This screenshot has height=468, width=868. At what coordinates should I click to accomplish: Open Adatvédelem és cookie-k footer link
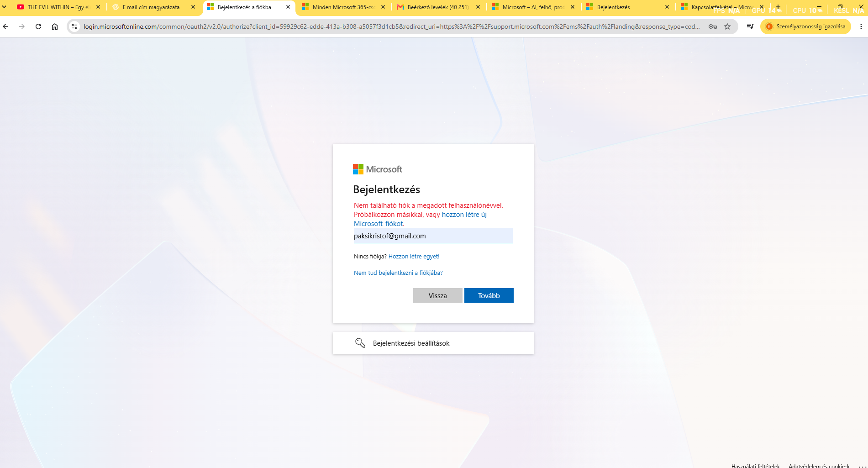click(819, 466)
